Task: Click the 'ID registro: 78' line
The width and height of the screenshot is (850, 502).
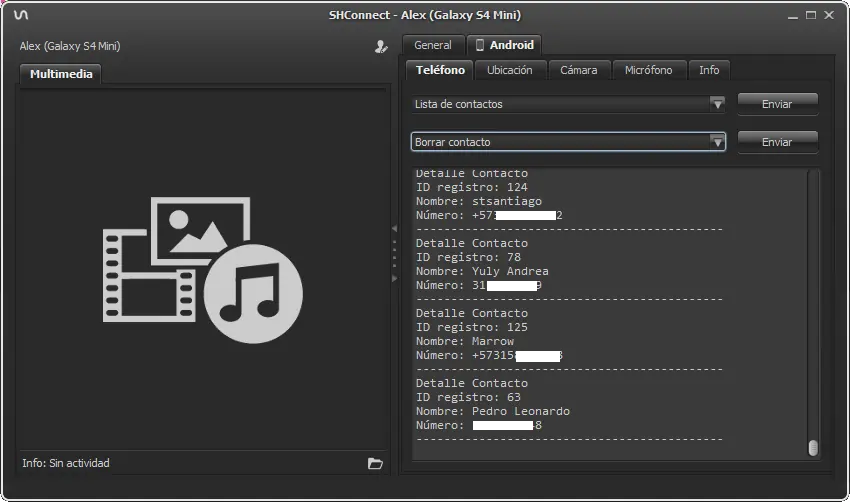Action: tap(468, 257)
